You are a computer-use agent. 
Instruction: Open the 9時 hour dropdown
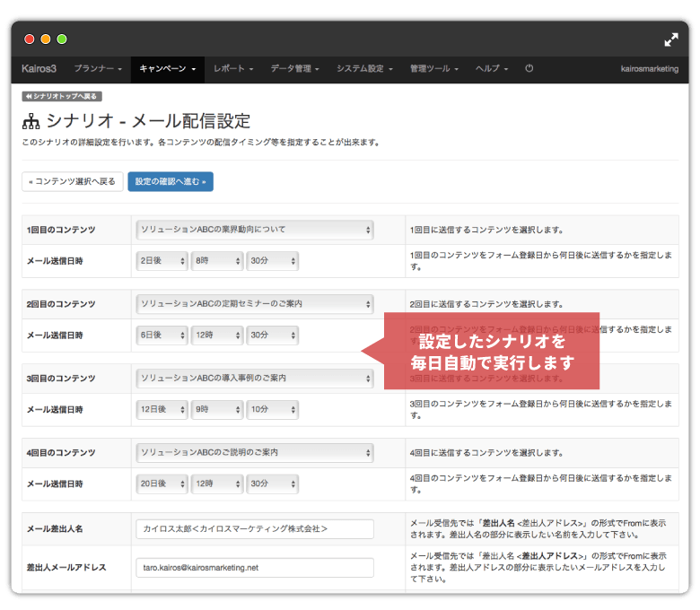216,409
